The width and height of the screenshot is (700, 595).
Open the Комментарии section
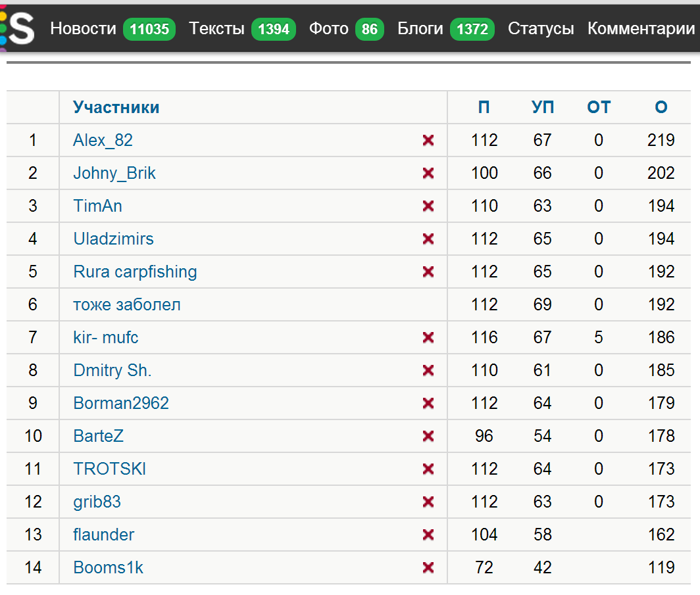pos(641,29)
